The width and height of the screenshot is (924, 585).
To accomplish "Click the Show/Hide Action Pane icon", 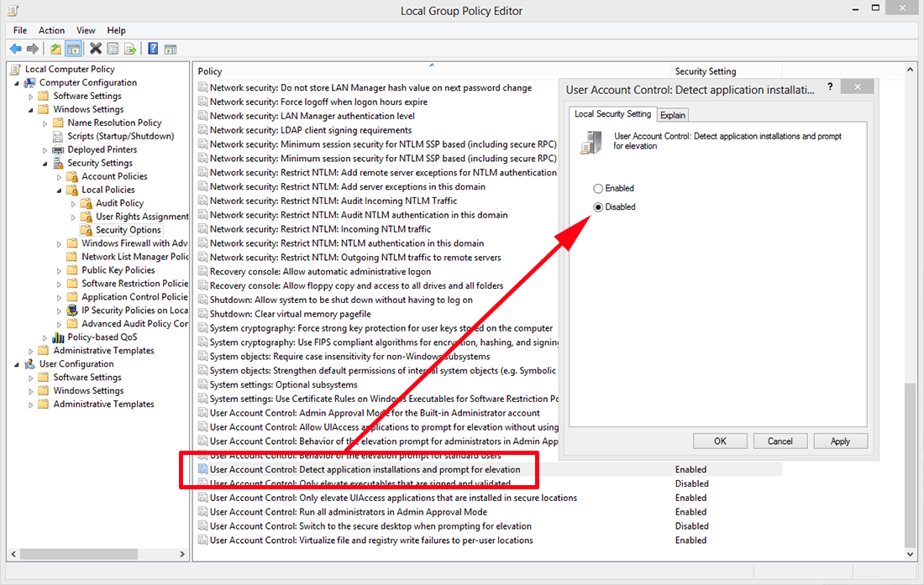I will coord(171,49).
